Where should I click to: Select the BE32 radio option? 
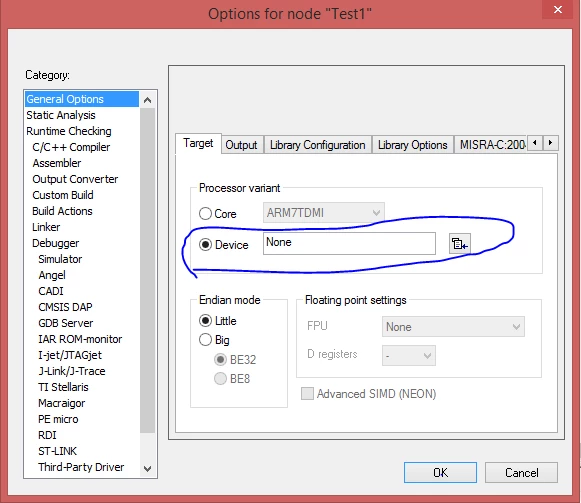click(220, 359)
